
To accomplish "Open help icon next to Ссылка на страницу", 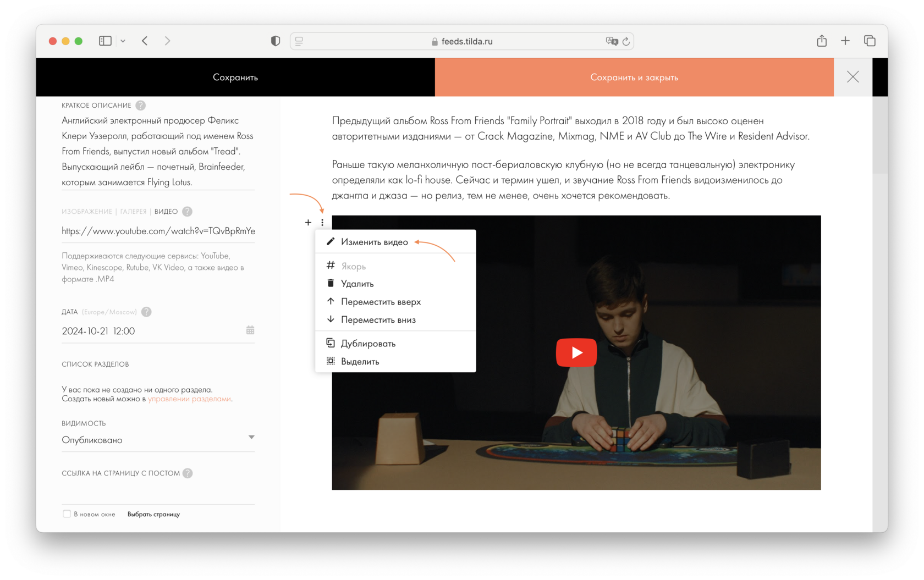I will coord(188,473).
